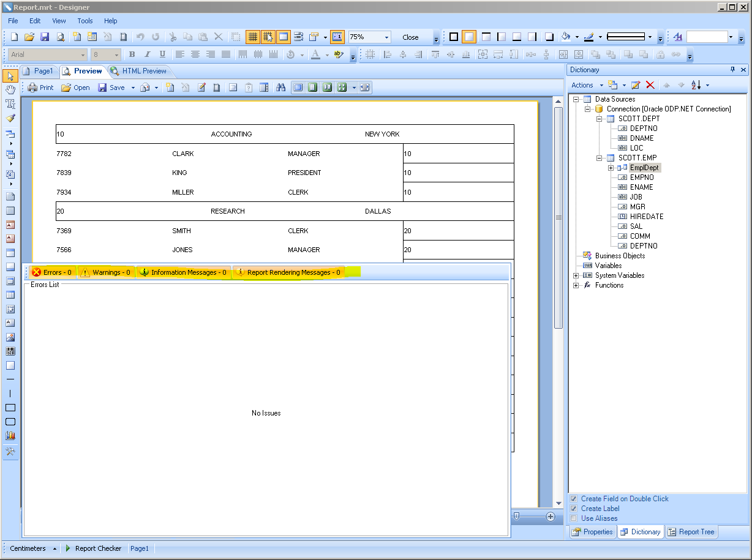Click the Report Checker button in the status bar
This screenshot has height=560, width=752.
click(x=93, y=548)
